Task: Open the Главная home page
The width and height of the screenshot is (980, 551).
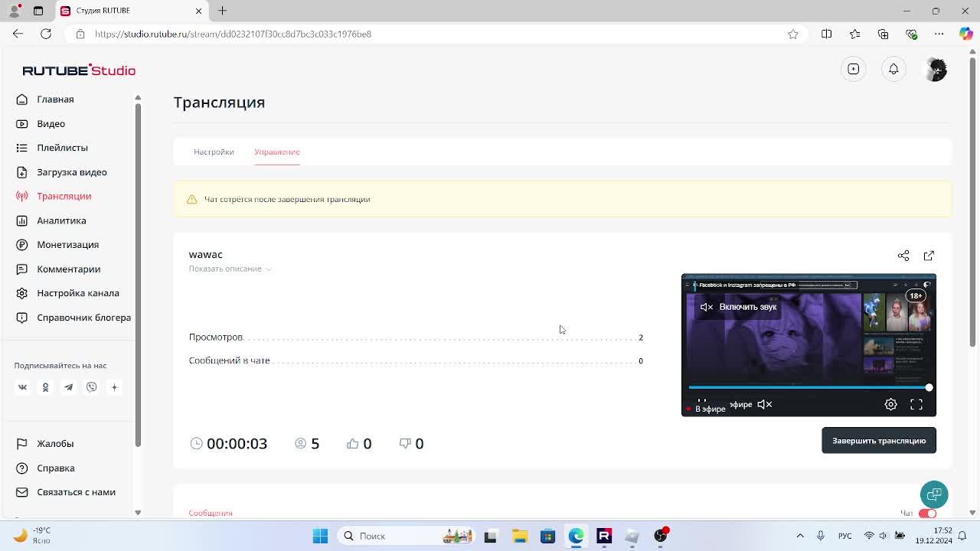Action: tap(55, 99)
